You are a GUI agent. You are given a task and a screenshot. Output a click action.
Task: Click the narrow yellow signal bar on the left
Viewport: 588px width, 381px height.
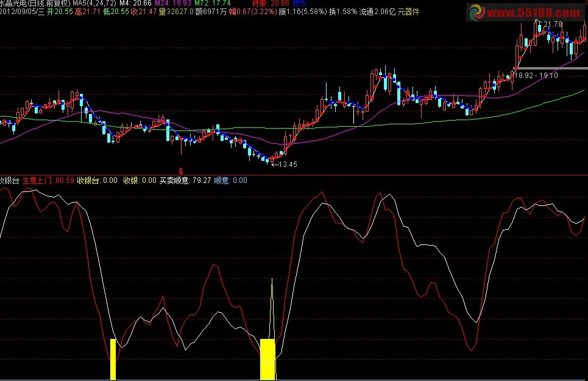pos(113,359)
